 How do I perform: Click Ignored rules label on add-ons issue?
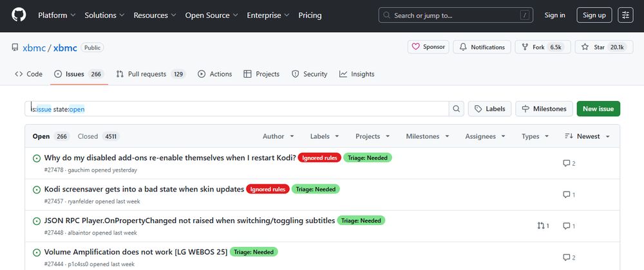point(319,157)
